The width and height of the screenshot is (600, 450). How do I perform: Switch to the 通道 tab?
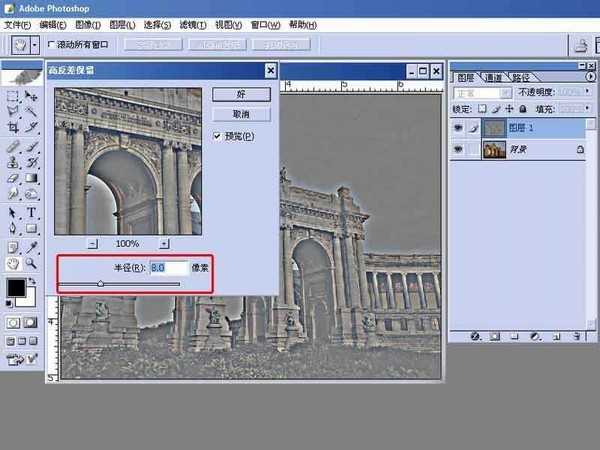pos(493,77)
